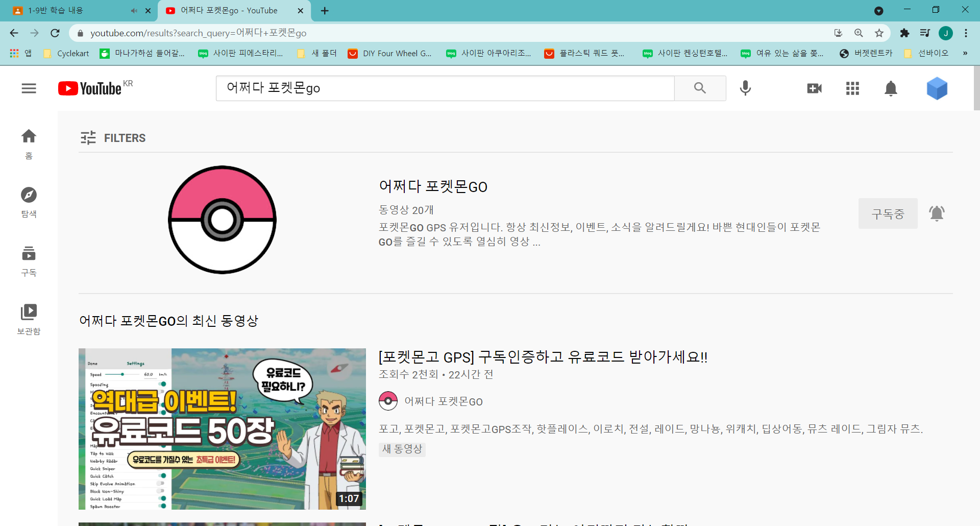Image resolution: width=980 pixels, height=526 pixels.
Task: Click the YouTube logo
Action: pos(90,88)
